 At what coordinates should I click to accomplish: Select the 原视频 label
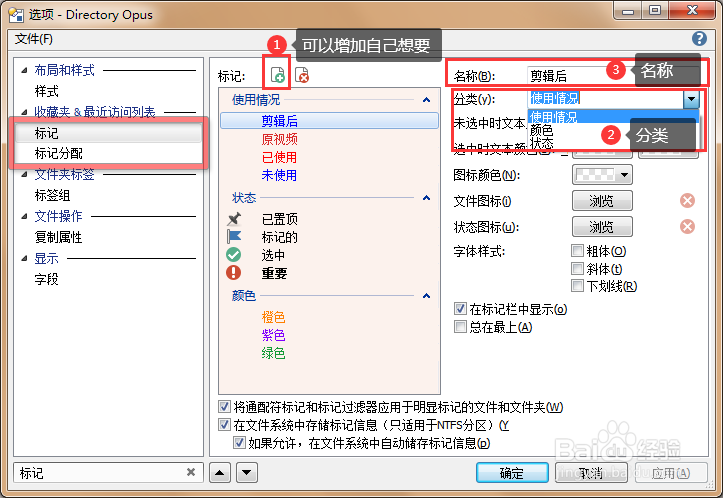click(x=279, y=139)
